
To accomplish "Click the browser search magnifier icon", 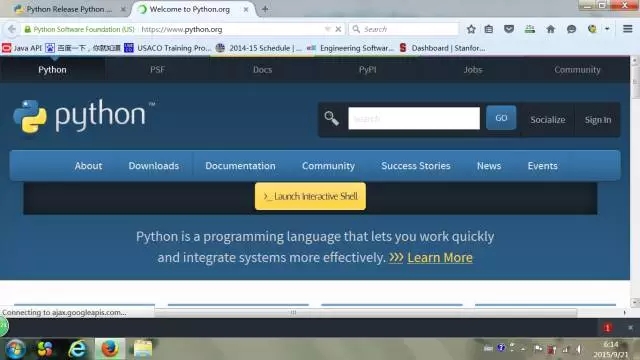I will [356, 29].
